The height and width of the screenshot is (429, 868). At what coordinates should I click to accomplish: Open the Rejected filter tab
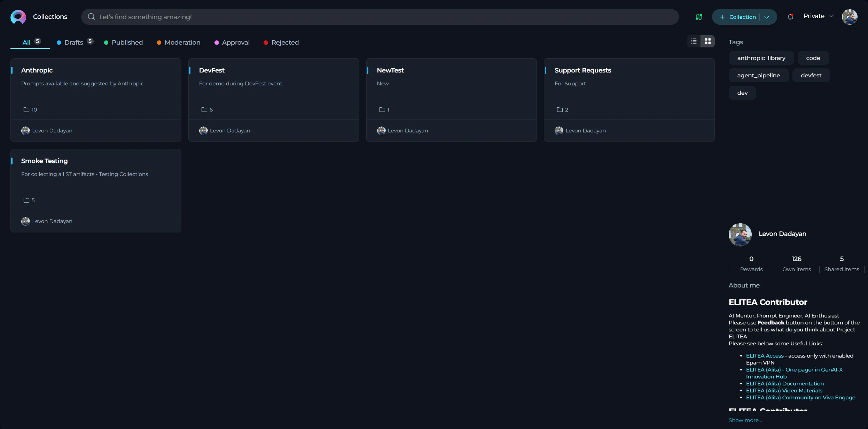coord(285,42)
